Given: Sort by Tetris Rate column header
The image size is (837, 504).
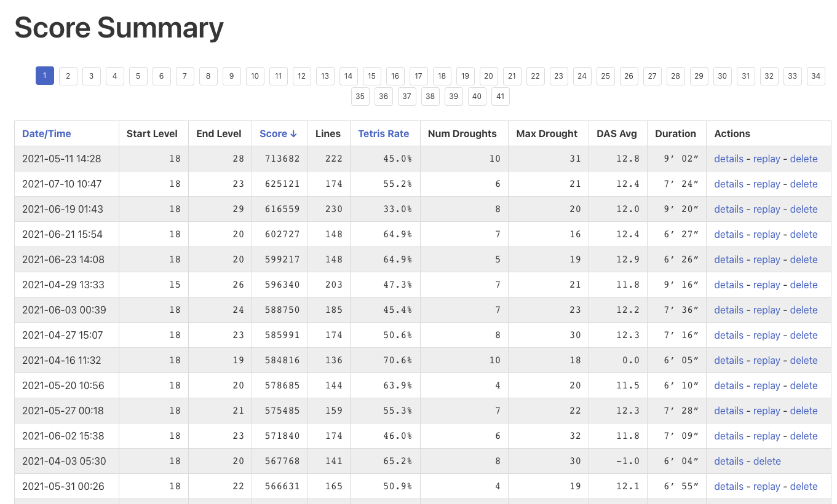Looking at the screenshot, I should [x=384, y=133].
